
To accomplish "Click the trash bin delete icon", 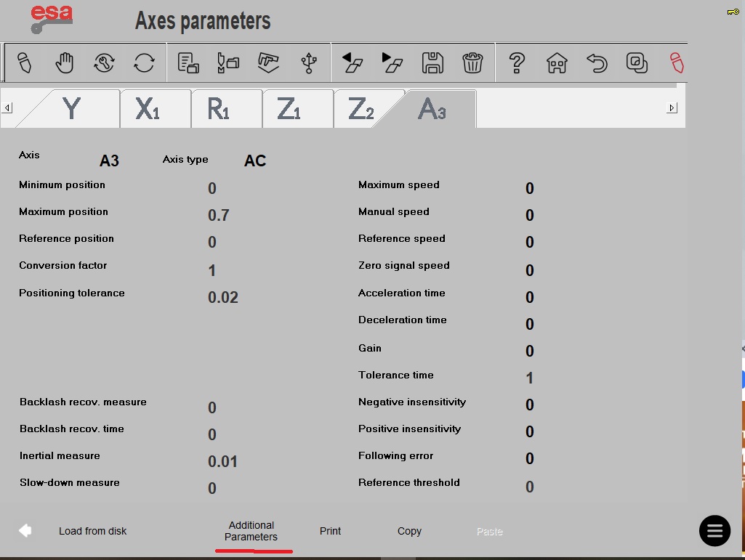I will point(472,62).
